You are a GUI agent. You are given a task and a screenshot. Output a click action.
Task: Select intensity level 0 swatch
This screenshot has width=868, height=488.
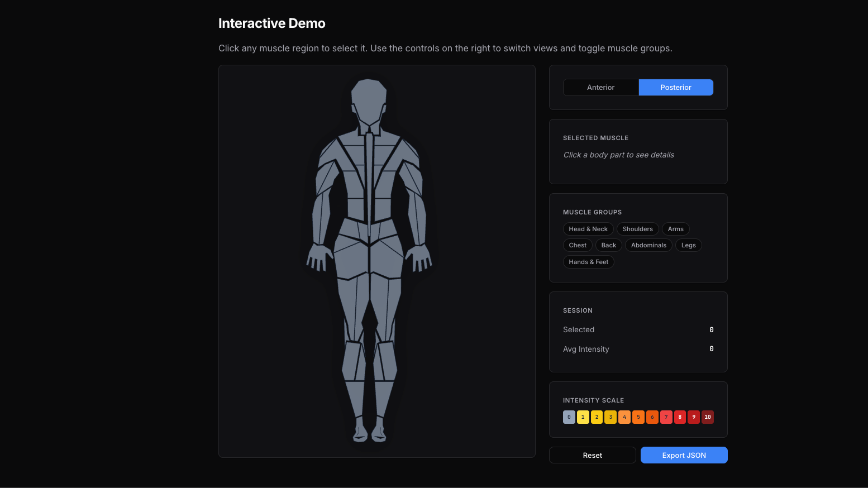569,417
